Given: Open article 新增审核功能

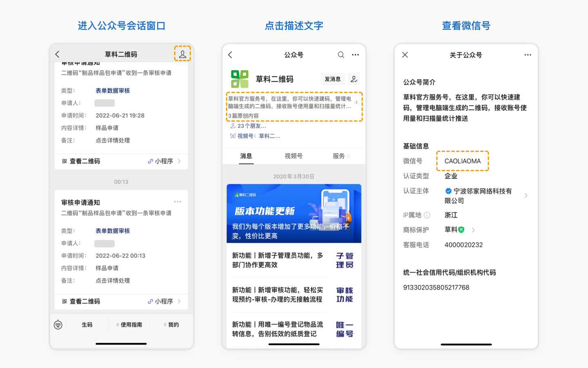Looking at the screenshot, I should coord(278,294).
